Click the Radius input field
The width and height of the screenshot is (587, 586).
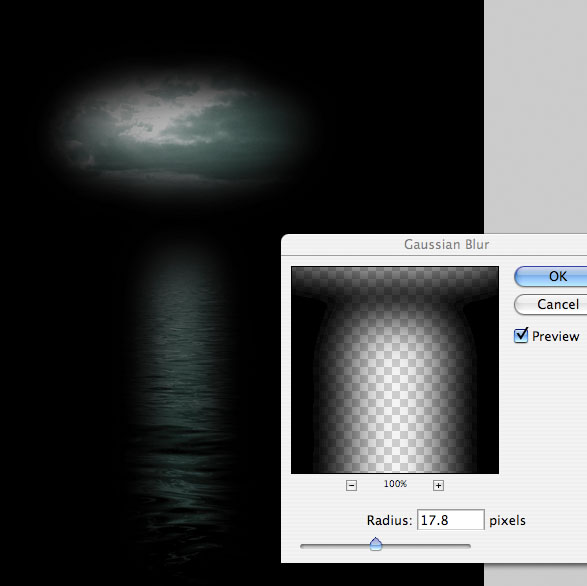451,520
